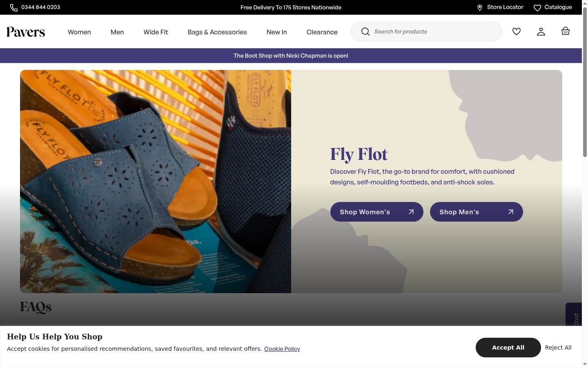588x368 pixels.
Task: Open the Cookie Policy link
Action: (282, 349)
